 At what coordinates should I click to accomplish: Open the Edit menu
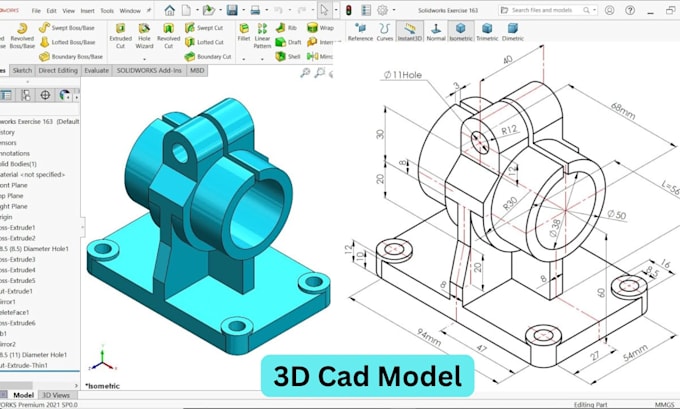click(52, 10)
